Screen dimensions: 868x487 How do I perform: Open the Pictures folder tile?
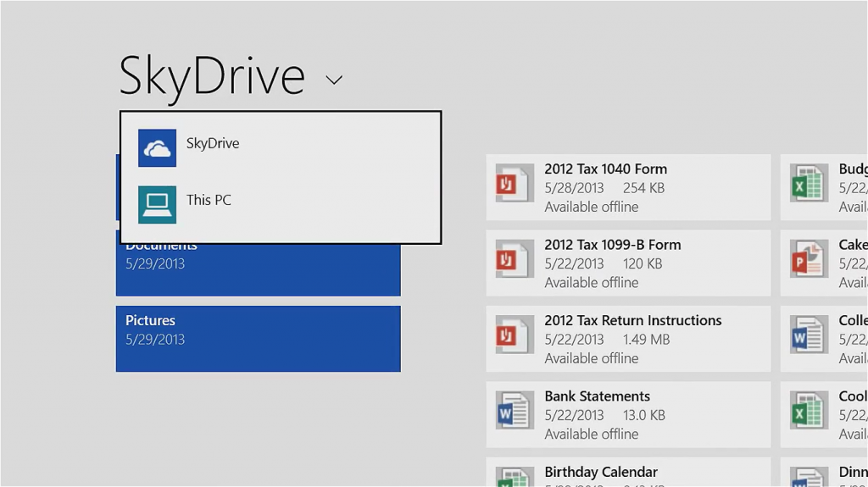(x=258, y=338)
